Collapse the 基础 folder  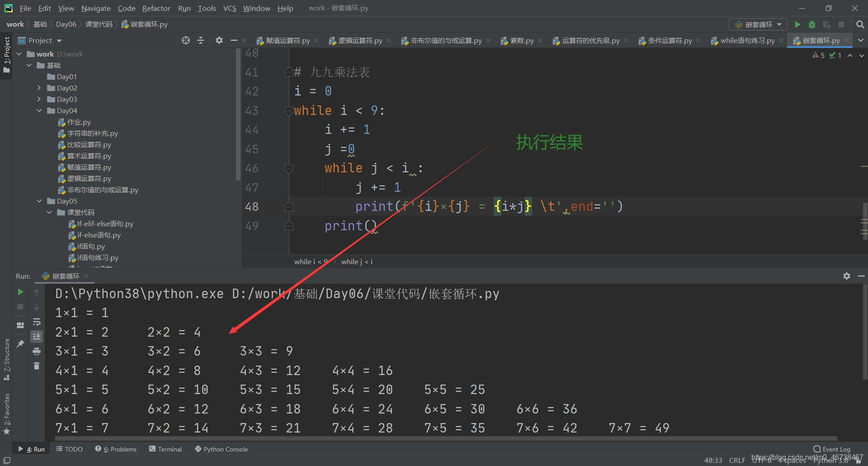coord(29,65)
